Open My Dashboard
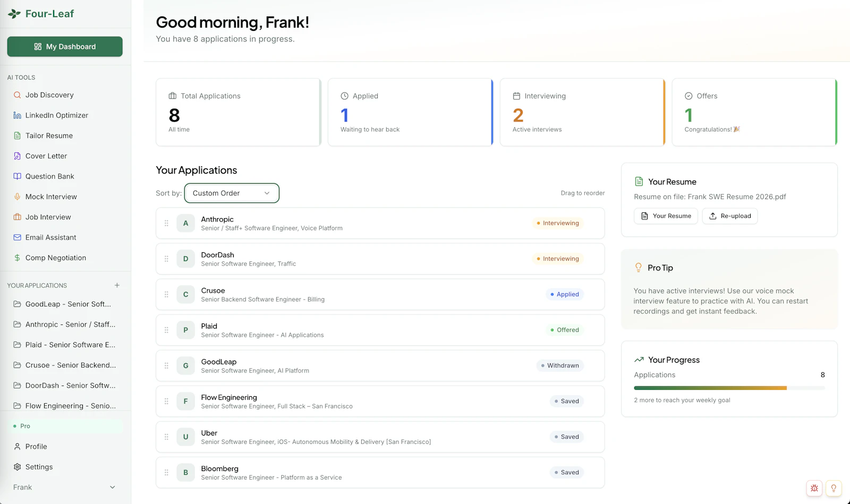 (x=65, y=47)
